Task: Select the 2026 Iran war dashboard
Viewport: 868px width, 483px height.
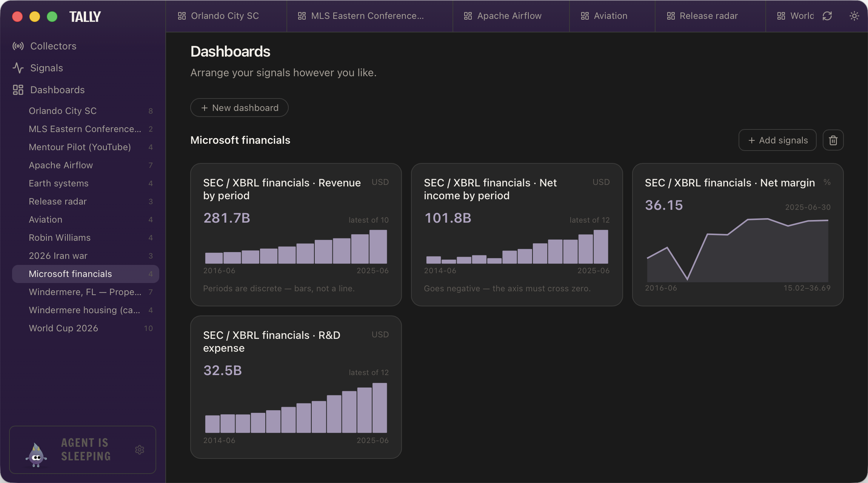Action: 85,256
